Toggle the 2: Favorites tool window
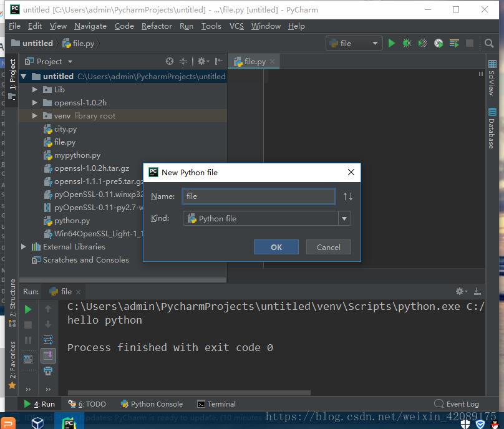 click(12, 365)
